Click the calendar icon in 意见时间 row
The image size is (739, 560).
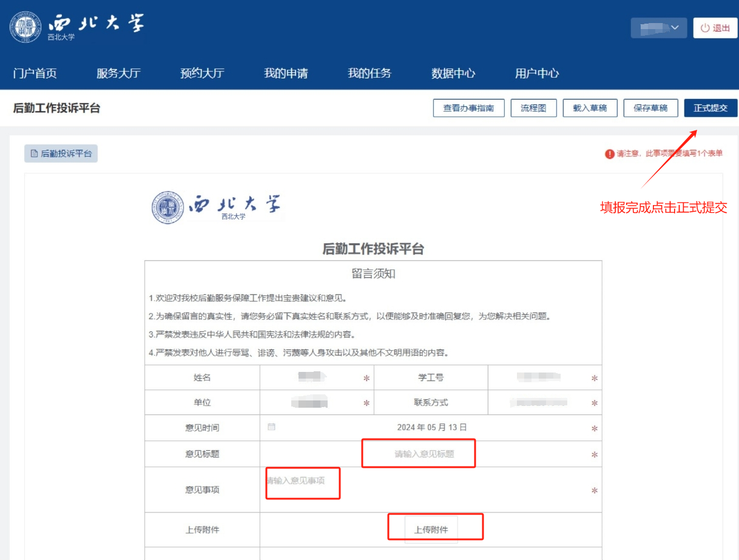point(271,427)
